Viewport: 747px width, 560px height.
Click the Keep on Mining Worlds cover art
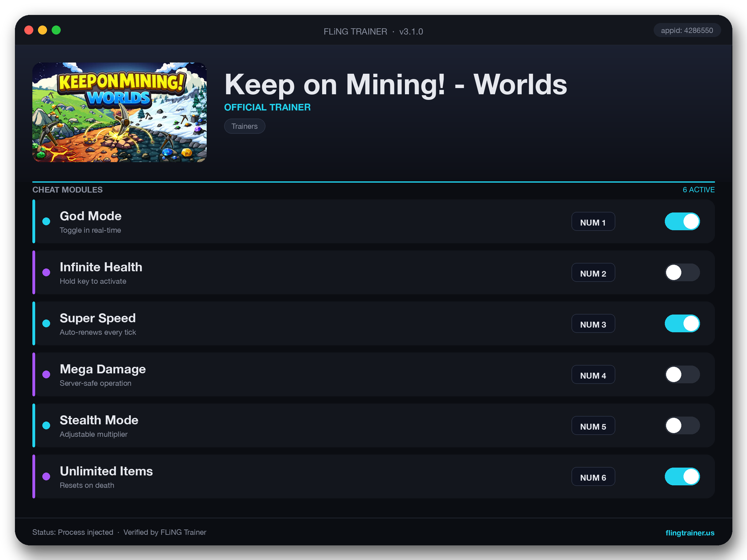pos(120,112)
